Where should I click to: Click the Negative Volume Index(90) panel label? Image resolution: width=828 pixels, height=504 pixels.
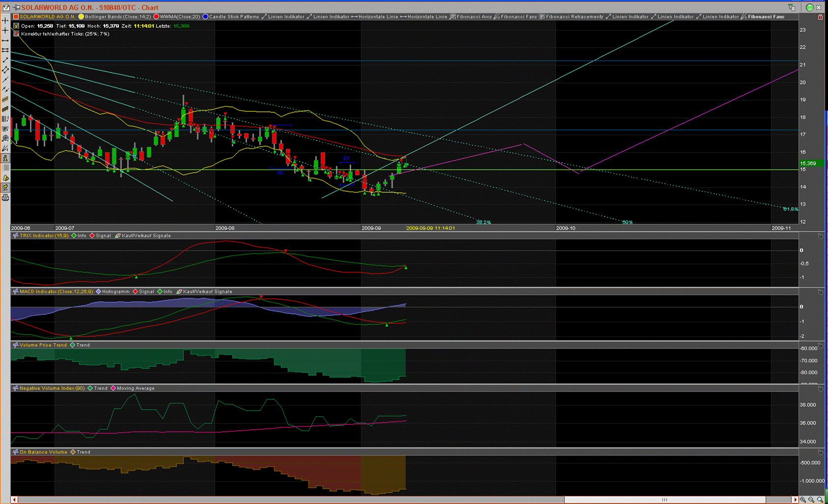coord(52,388)
